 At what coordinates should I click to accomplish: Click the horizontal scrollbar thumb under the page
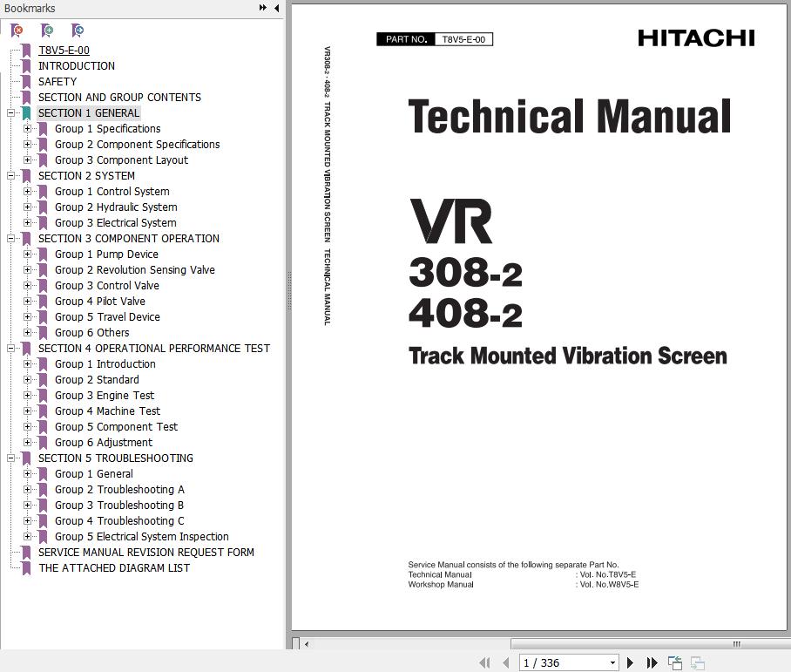point(651,644)
